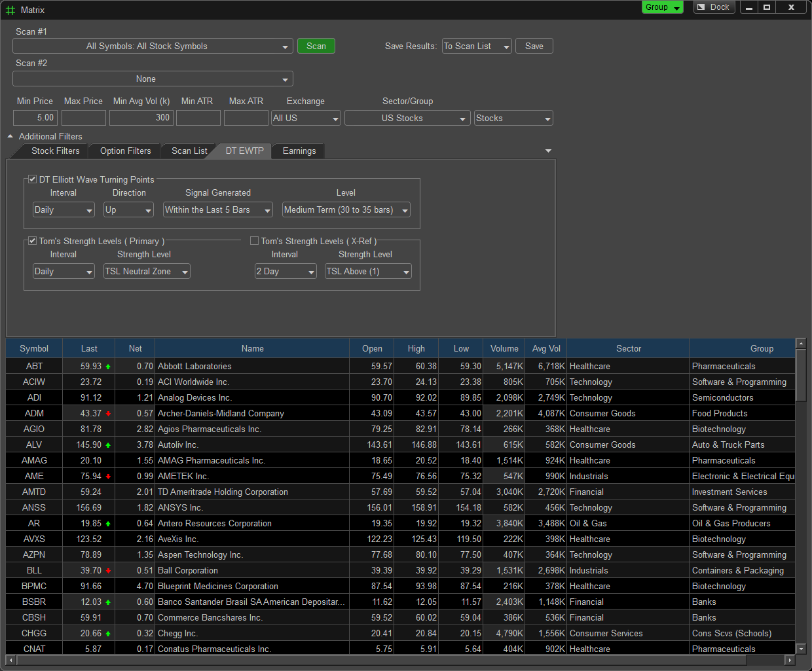Open the tab overflow arrow beside Earnings tab
Image resolution: width=812 pixels, height=671 pixels.
[548, 151]
